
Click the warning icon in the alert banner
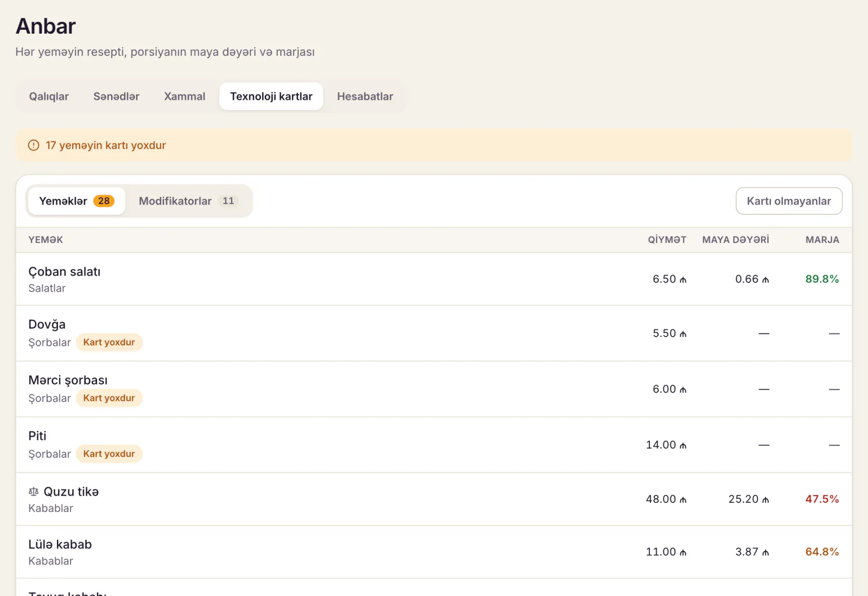coord(34,145)
